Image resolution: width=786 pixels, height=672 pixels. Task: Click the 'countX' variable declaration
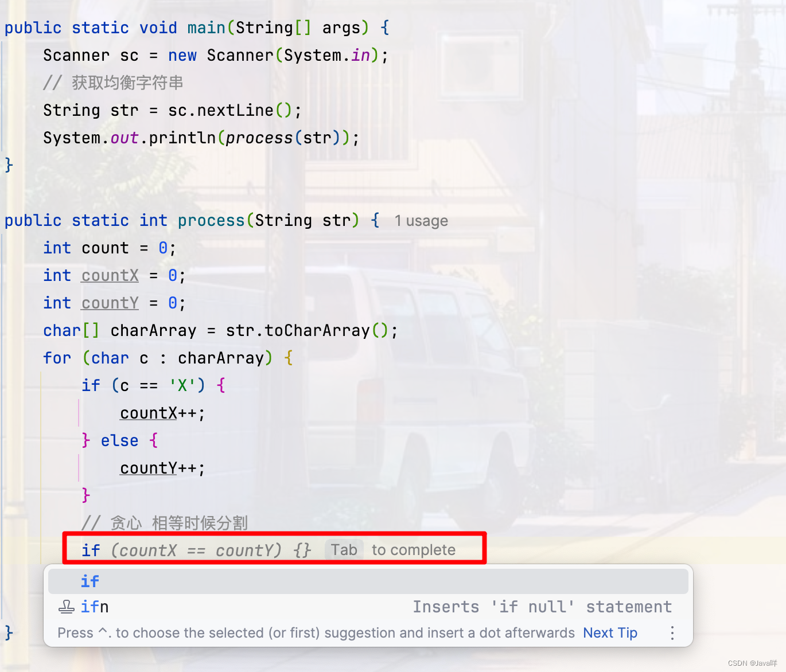point(110,275)
